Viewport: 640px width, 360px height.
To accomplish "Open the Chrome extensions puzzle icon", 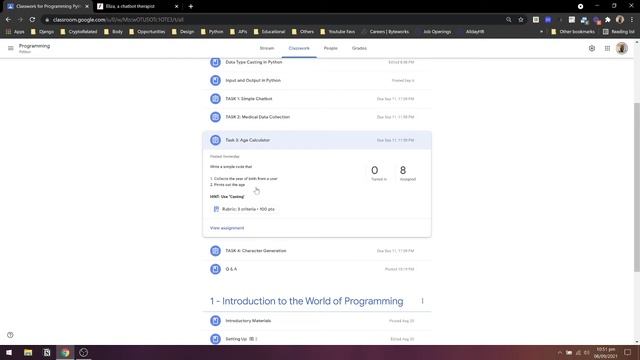I will click(608, 20).
